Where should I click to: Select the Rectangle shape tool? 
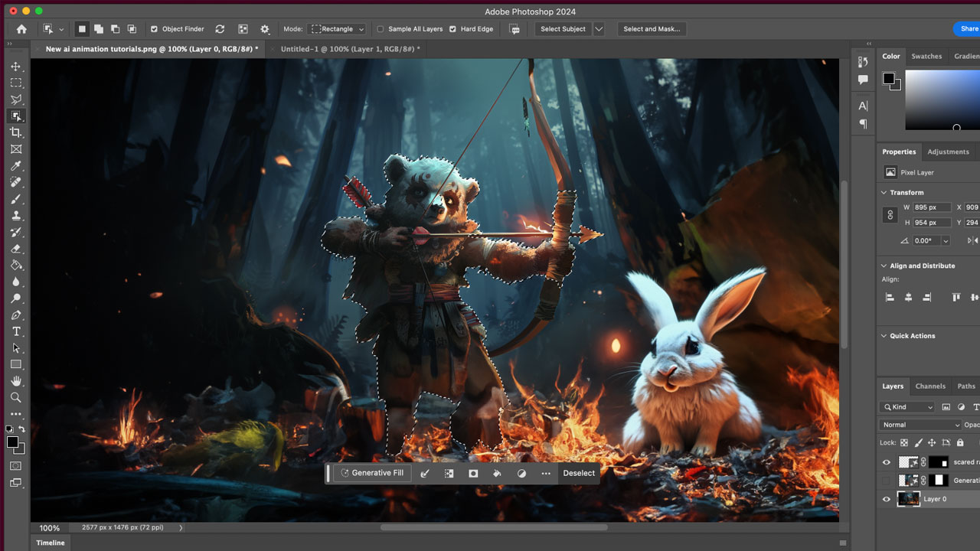[15, 364]
